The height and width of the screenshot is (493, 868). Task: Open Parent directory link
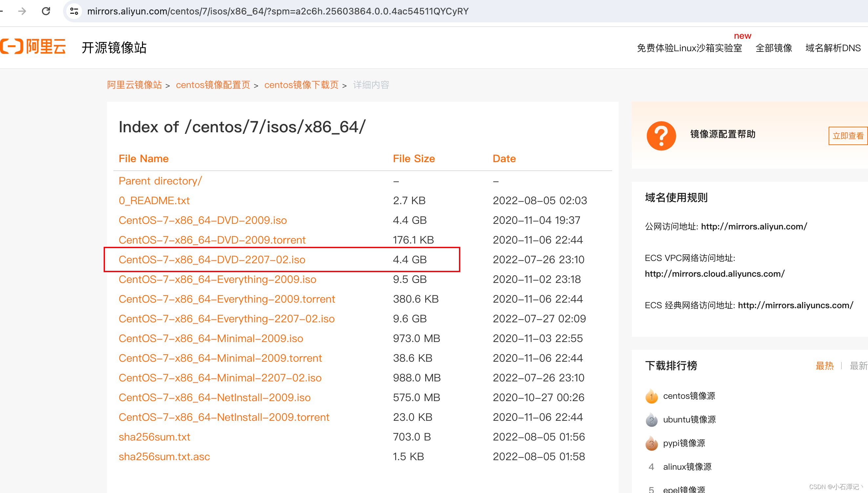160,181
